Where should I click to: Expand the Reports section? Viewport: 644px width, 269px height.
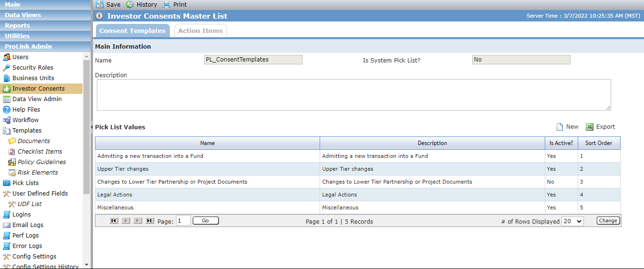pos(45,26)
